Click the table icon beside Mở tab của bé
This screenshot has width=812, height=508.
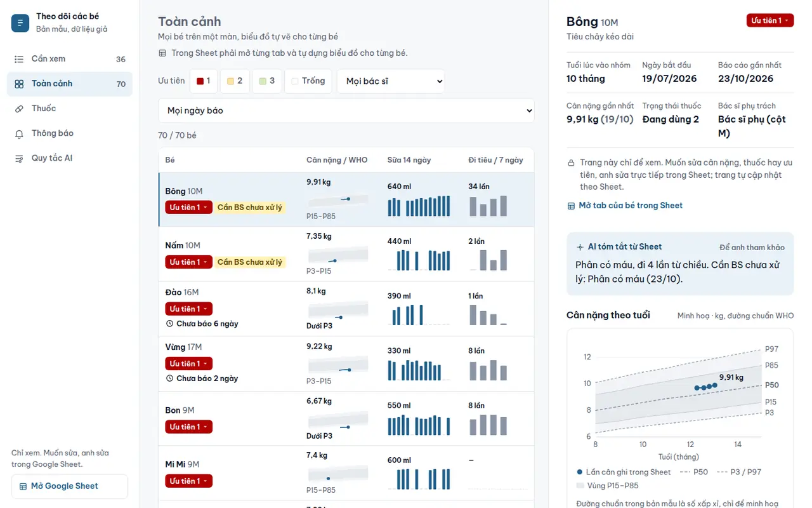(x=571, y=206)
